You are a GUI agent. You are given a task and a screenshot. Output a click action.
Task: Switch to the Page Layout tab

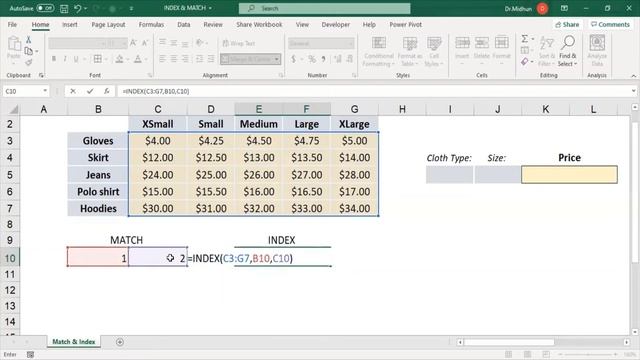point(108,24)
